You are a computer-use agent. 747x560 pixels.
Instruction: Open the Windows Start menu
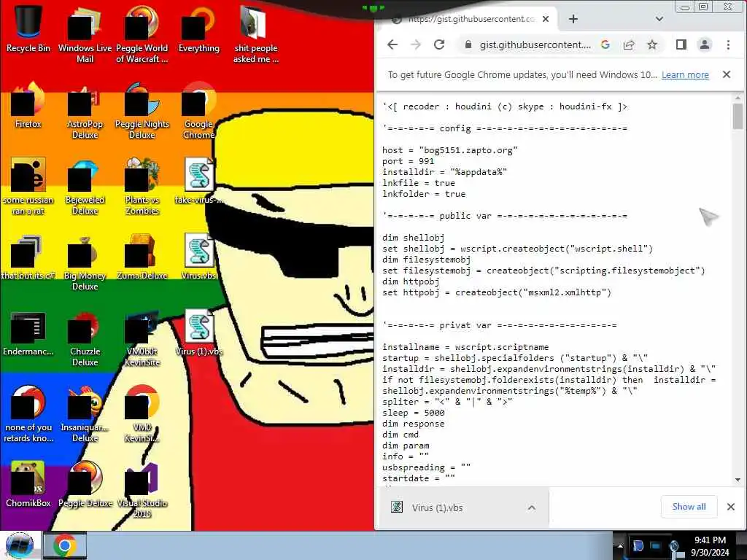pos(20,545)
